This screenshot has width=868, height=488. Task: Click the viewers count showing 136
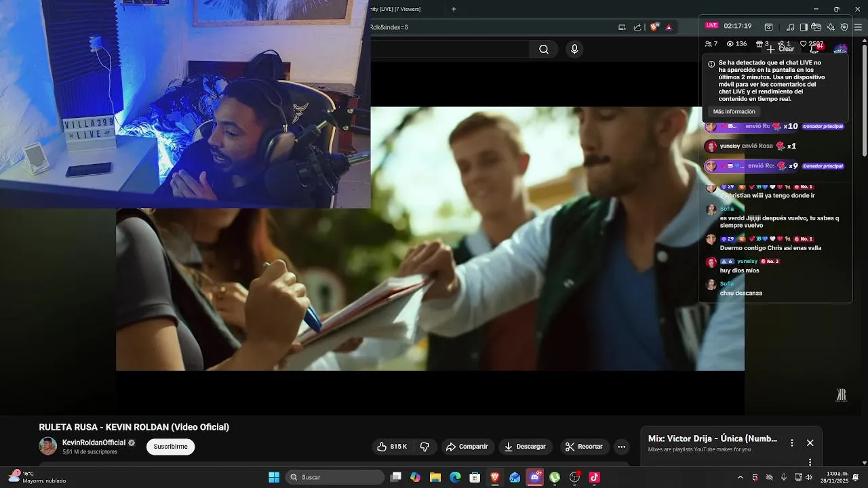pyautogui.click(x=736, y=43)
